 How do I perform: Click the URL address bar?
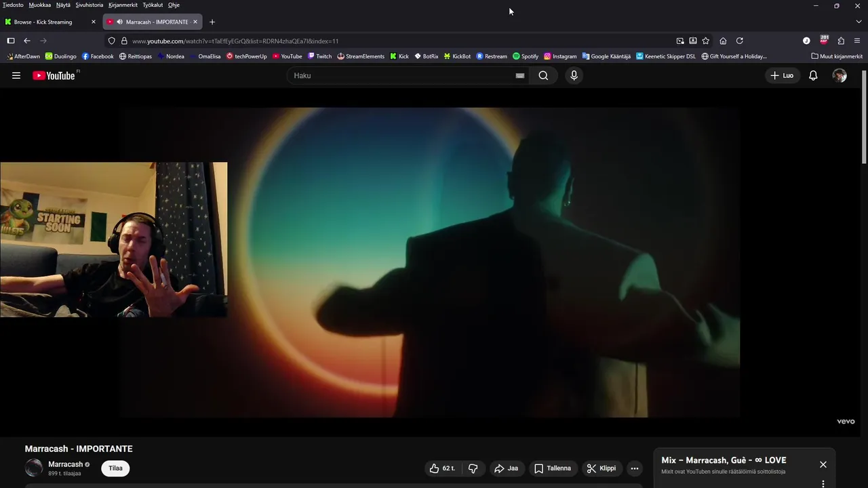coord(400,41)
